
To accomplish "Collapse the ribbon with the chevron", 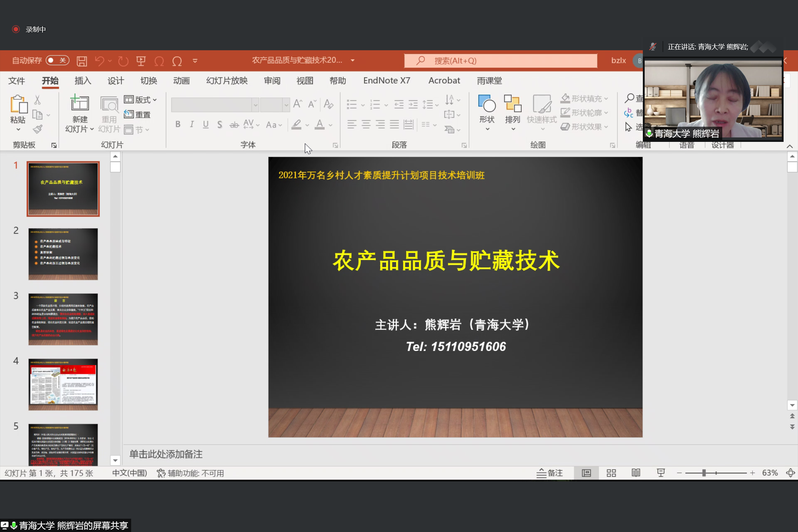I will pyautogui.click(x=790, y=147).
